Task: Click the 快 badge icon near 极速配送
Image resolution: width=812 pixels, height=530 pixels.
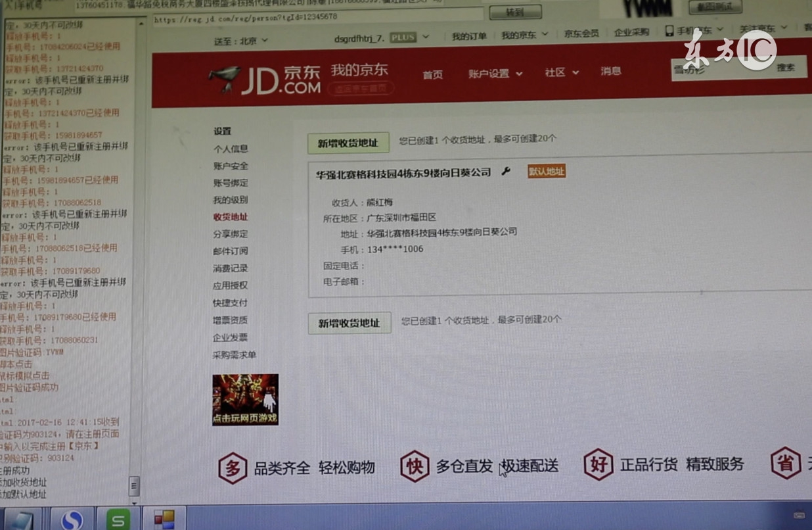Action: pyautogui.click(x=415, y=466)
